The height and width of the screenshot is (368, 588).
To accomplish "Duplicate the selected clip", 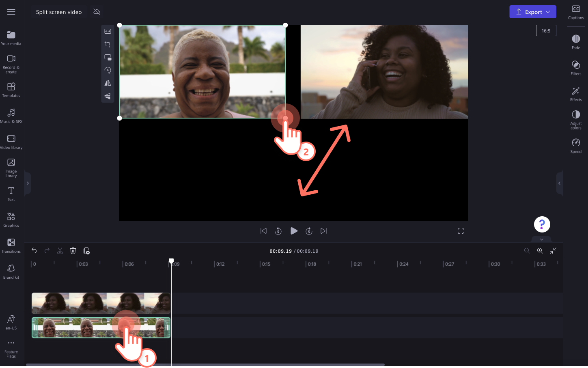I will tap(86, 251).
